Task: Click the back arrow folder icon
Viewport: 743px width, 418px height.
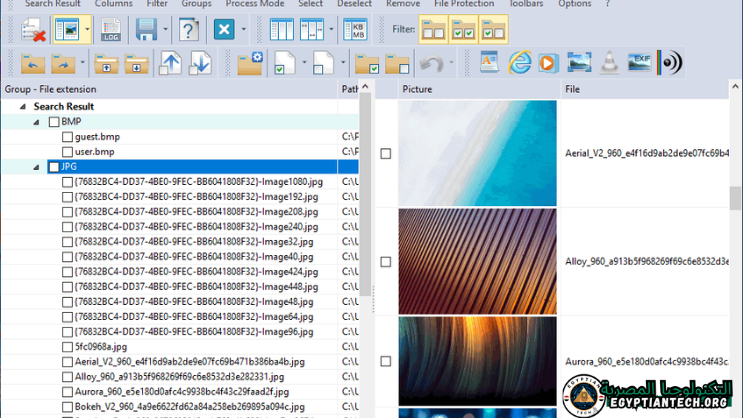Action: pos(33,64)
